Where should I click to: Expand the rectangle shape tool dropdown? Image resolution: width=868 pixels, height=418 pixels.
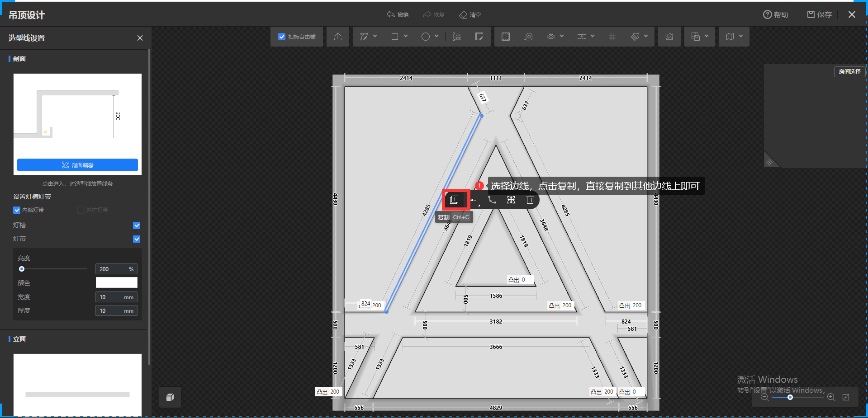(406, 36)
